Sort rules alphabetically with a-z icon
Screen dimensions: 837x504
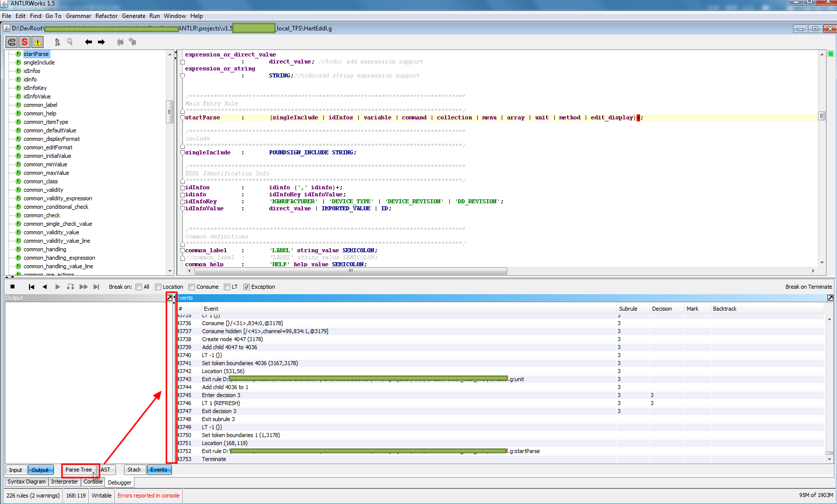[x=57, y=42]
